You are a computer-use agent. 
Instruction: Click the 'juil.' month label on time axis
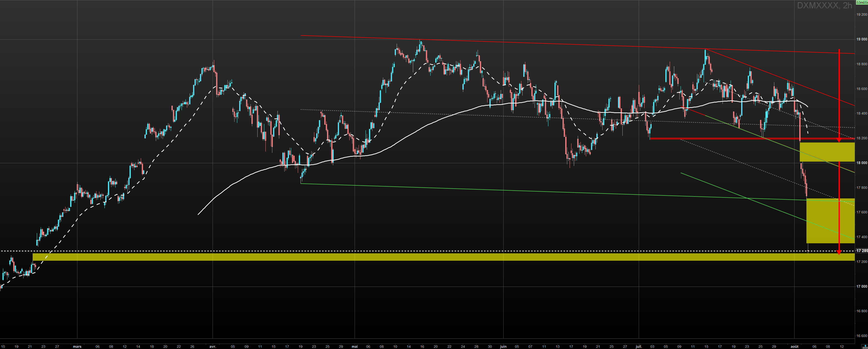[639, 346]
